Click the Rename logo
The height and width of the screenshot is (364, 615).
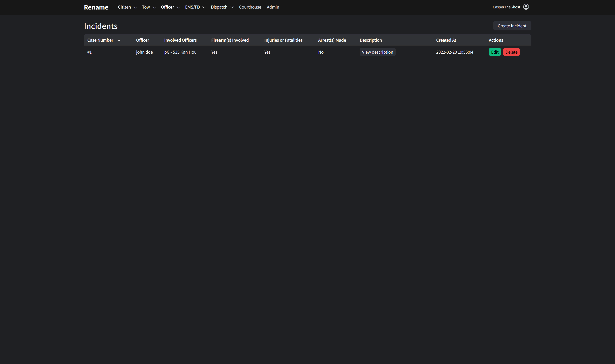pyautogui.click(x=96, y=7)
